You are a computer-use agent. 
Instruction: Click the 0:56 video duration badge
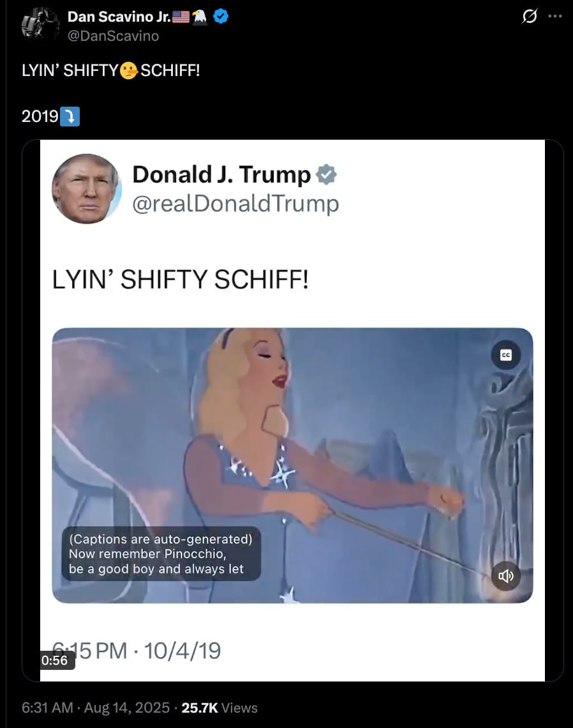click(55, 660)
